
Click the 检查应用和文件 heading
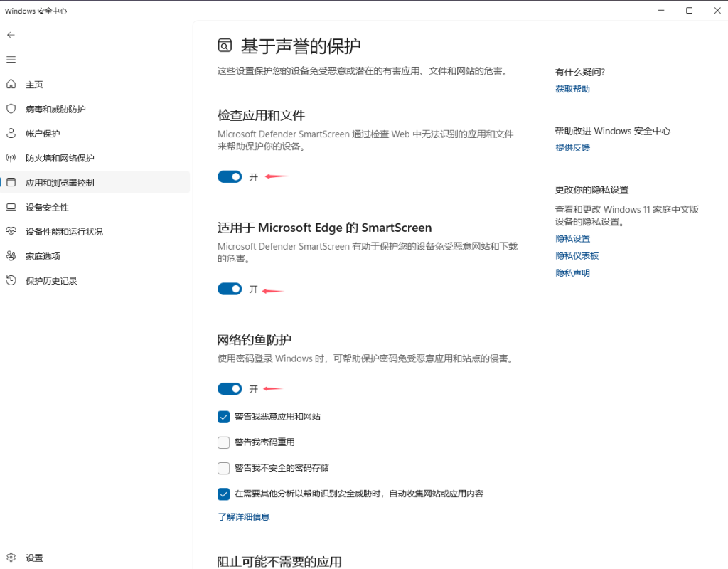click(x=261, y=115)
